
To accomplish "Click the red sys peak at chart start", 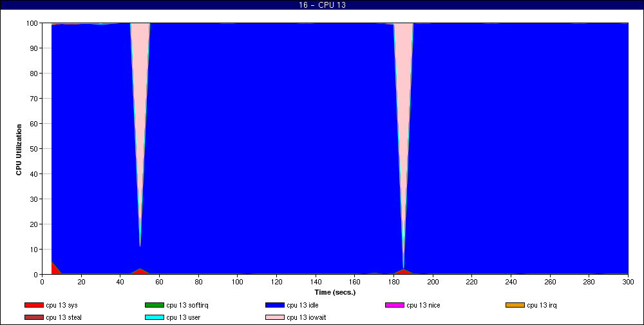I will tap(53, 268).
